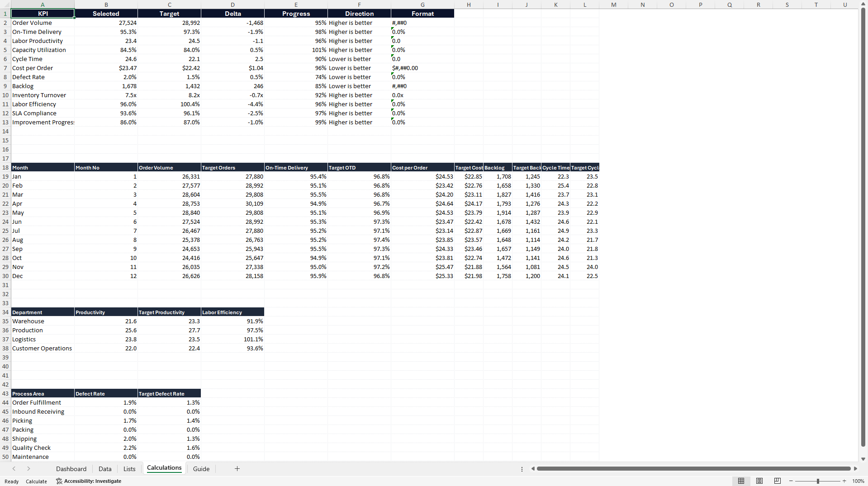Click vertical scrollbar up arrow
This screenshot has height=486, width=868.
[863, 4]
